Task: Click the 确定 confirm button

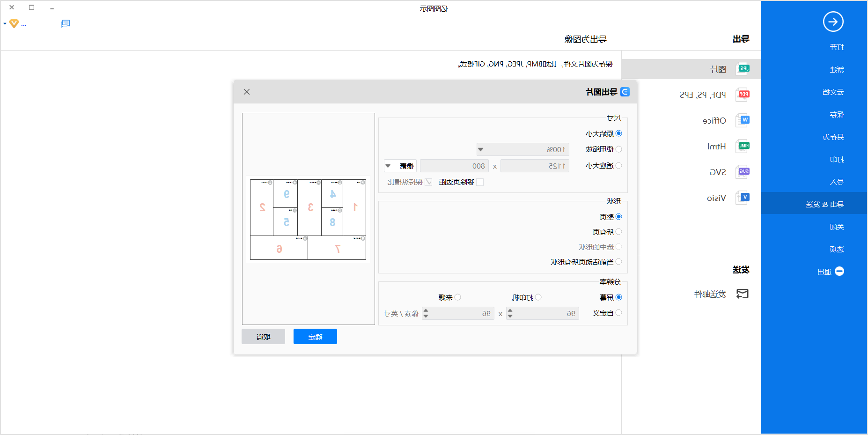Action: click(315, 337)
